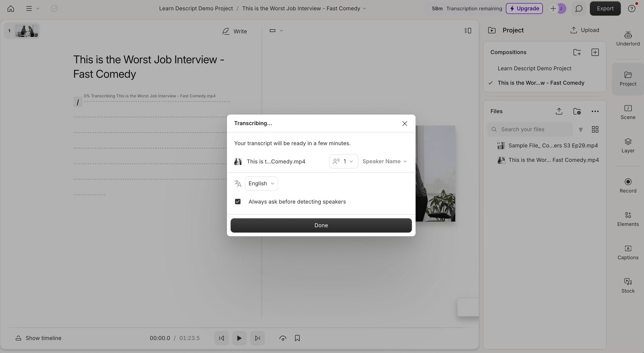The image size is (644, 353).
Task: Click the Done button
Action: coord(321,225)
